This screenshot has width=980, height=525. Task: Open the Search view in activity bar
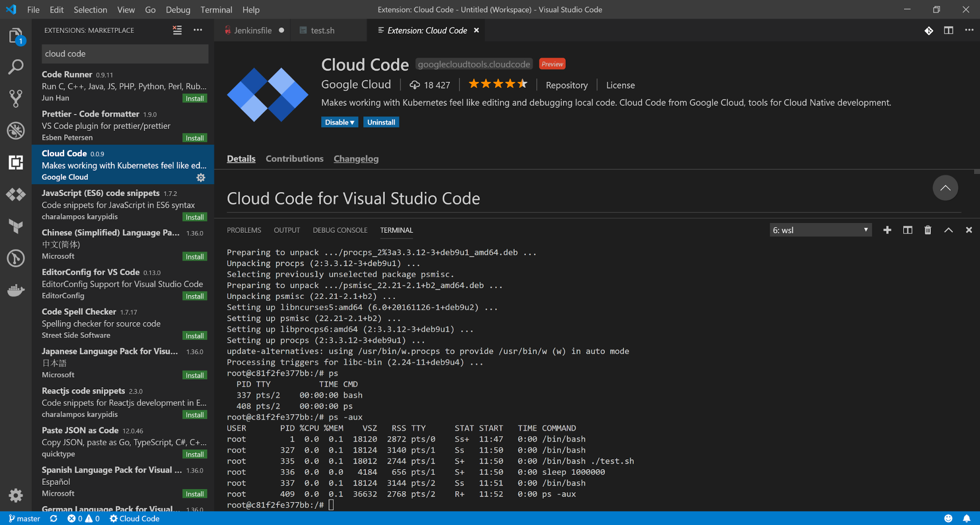click(16, 67)
